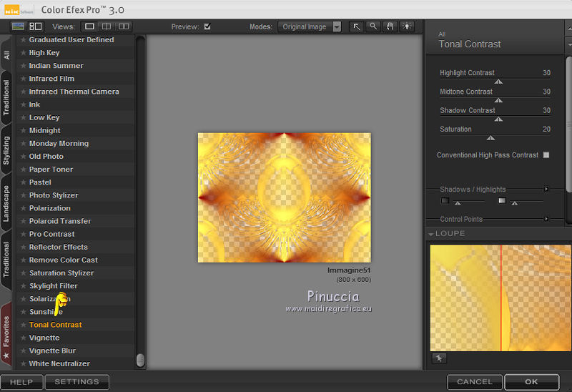Toggle favorite star for Pro Contrast
The image size is (572, 392).
(x=24, y=234)
